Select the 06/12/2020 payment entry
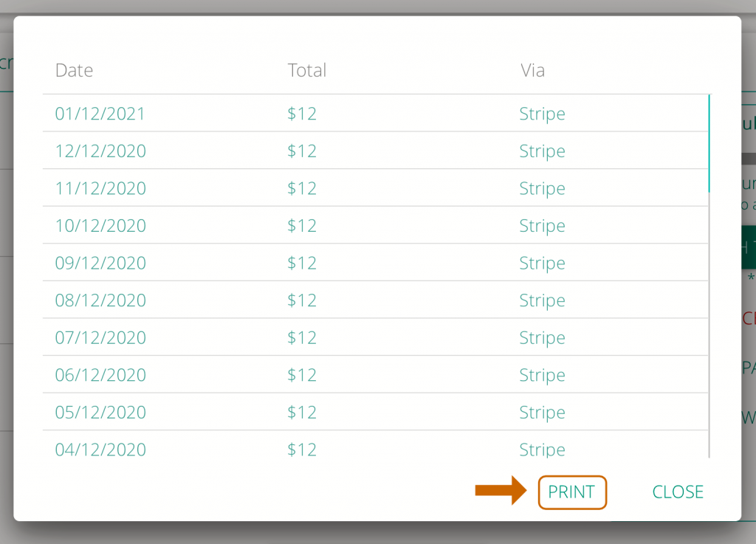 point(101,374)
